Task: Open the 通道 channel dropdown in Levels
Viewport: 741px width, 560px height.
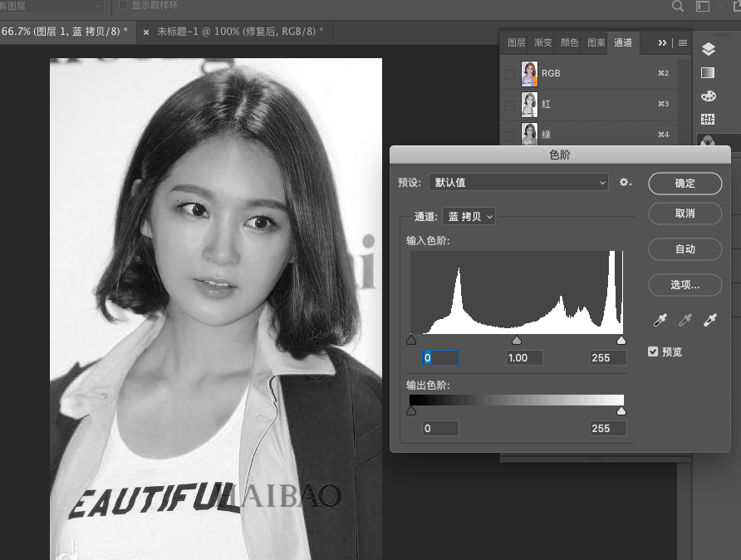Action: point(470,217)
